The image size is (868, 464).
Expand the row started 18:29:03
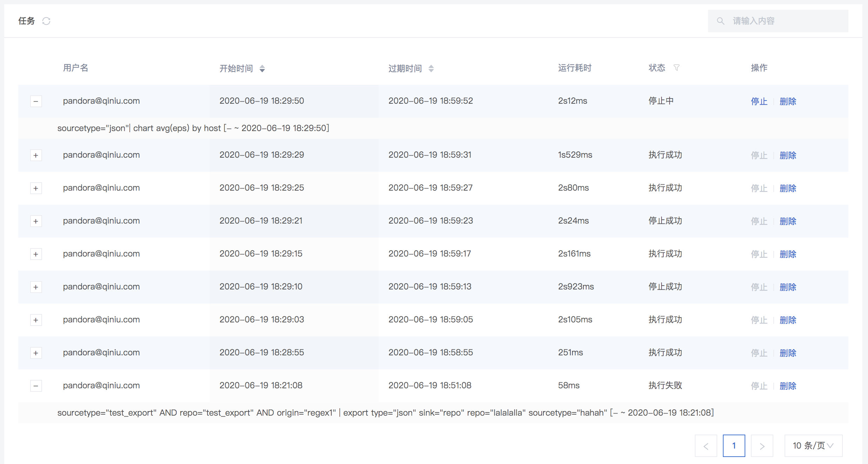tap(36, 320)
